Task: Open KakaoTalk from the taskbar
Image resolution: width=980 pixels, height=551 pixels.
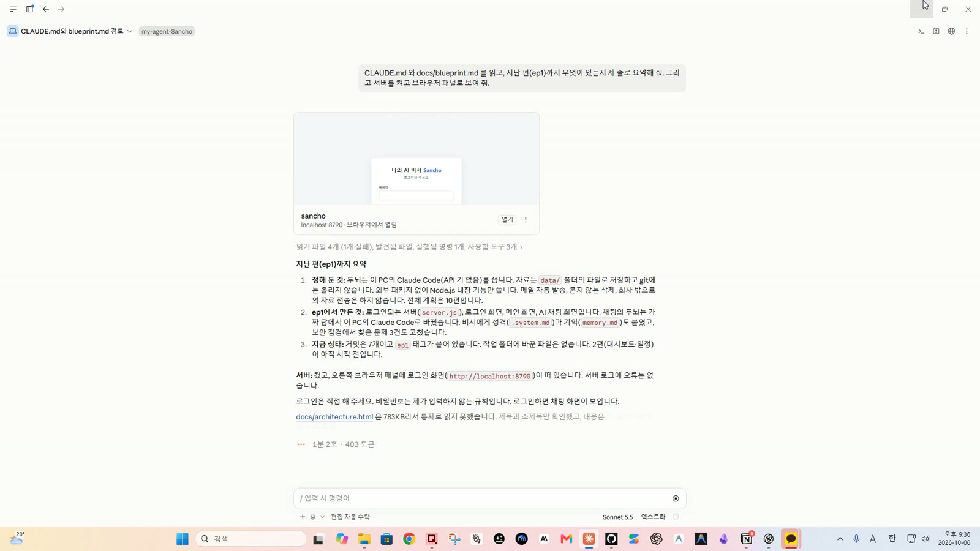Action: [x=791, y=539]
